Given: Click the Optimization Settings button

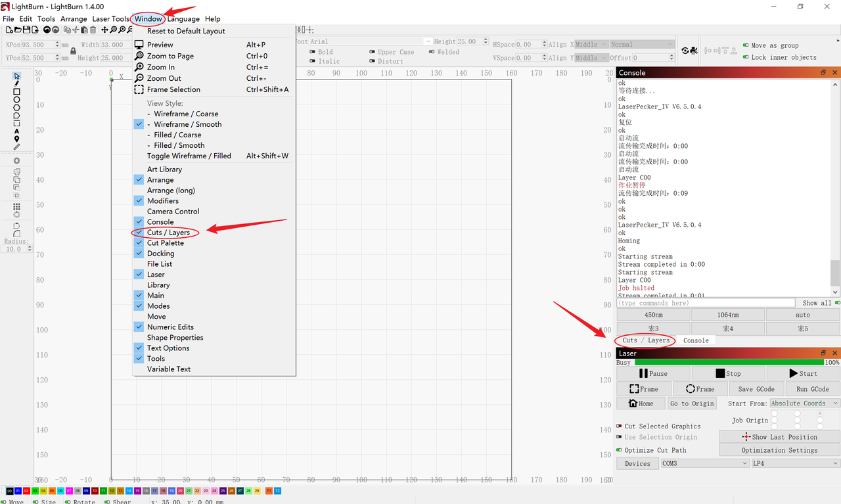Looking at the screenshot, I should click(x=779, y=450).
